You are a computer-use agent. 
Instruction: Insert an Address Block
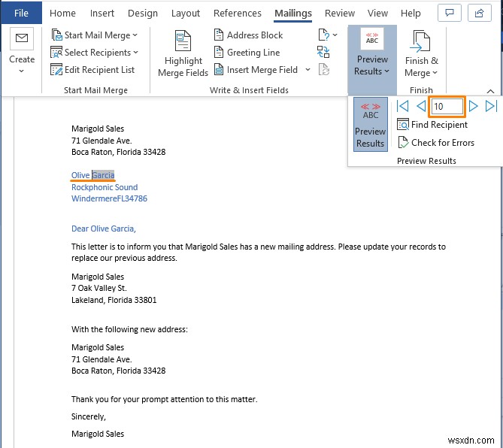point(248,35)
